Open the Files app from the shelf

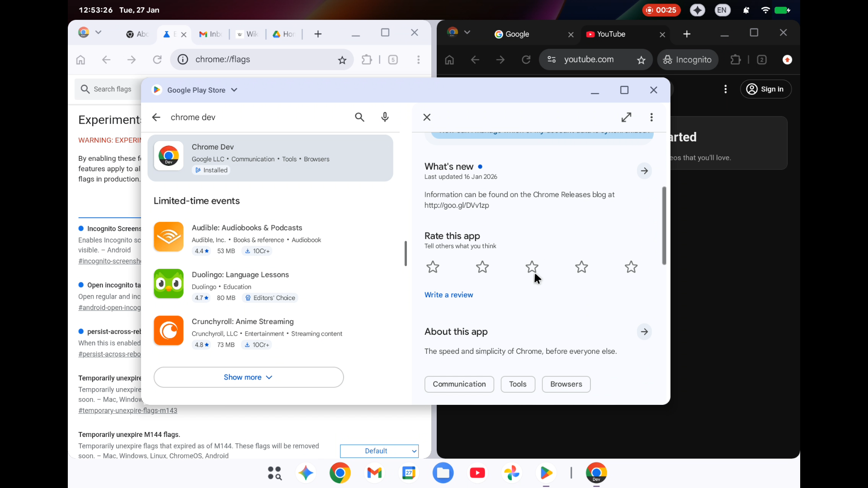pyautogui.click(x=443, y=473)
